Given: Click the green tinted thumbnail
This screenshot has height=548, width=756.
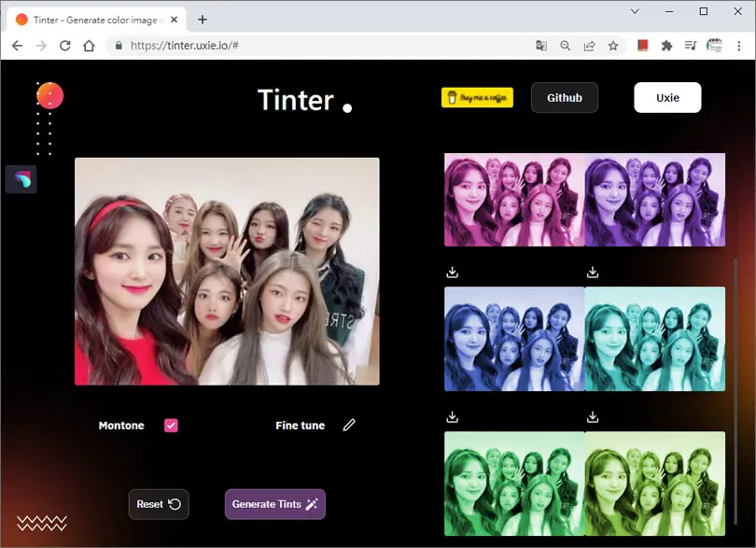Looking at the screenshot, I should 514,484.
